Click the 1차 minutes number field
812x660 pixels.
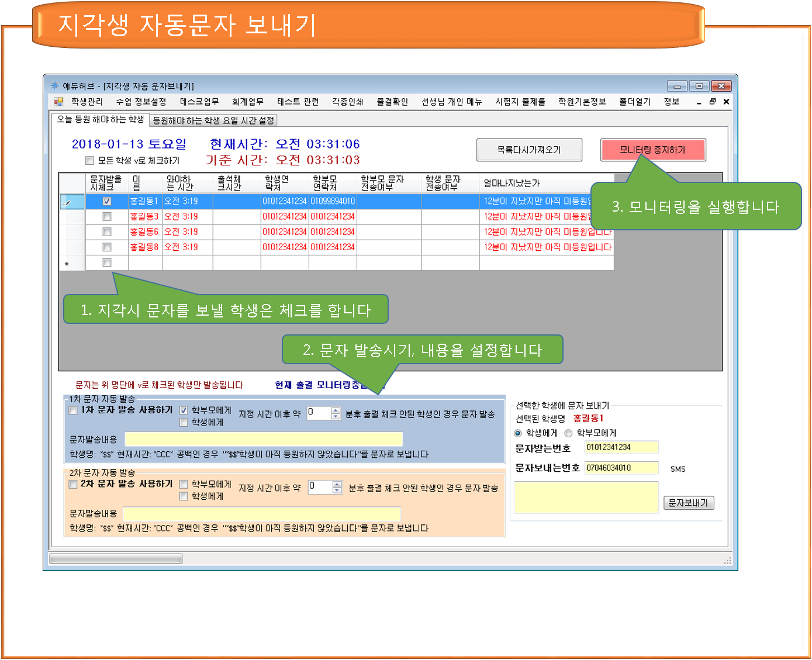pyautogui.click(x=319, y=413)
